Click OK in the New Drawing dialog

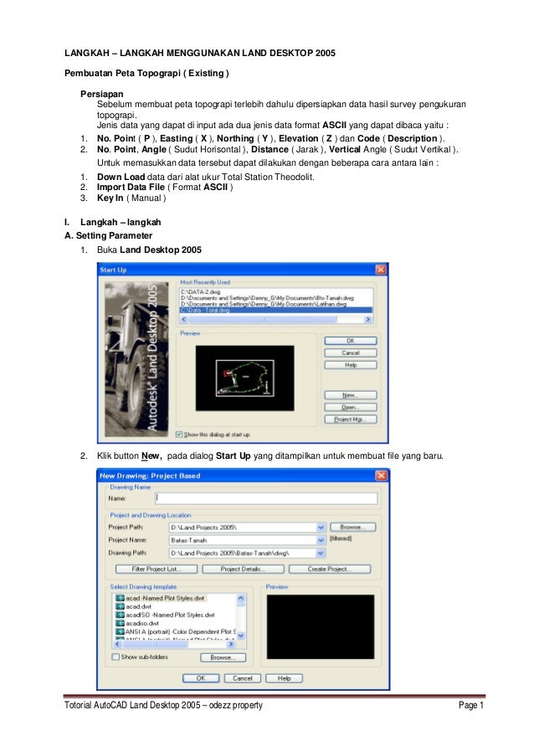click(x=201, y=678)
